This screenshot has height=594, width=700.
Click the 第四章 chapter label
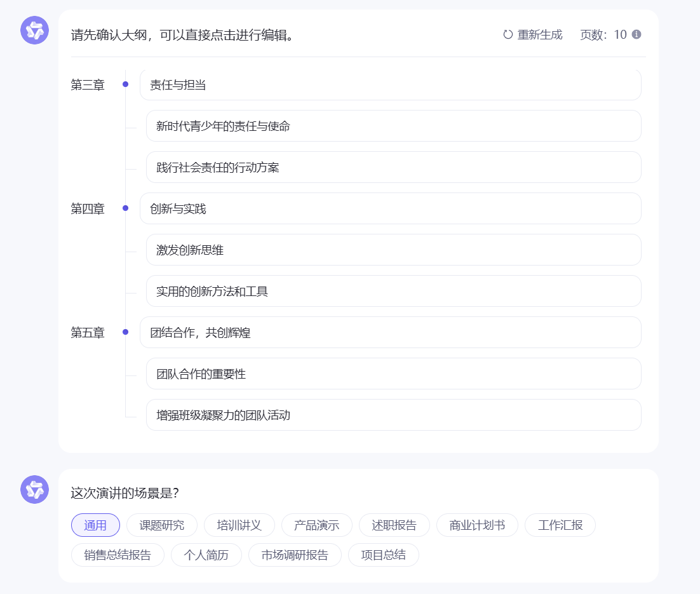88,208
